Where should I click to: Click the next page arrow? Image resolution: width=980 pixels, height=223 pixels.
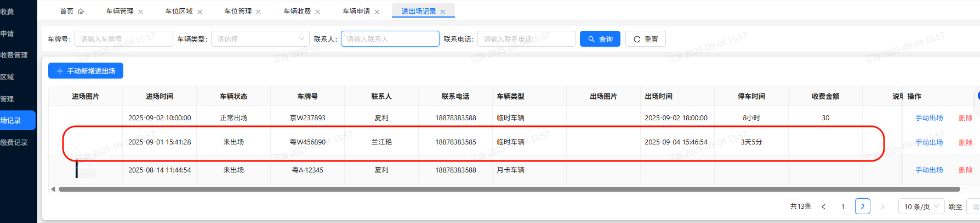pos(882,207)
